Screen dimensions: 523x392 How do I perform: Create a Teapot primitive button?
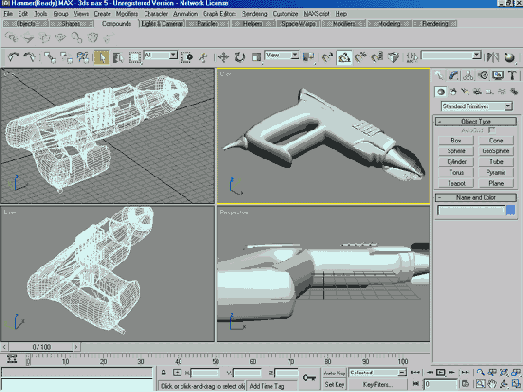[x=456, y=183]
